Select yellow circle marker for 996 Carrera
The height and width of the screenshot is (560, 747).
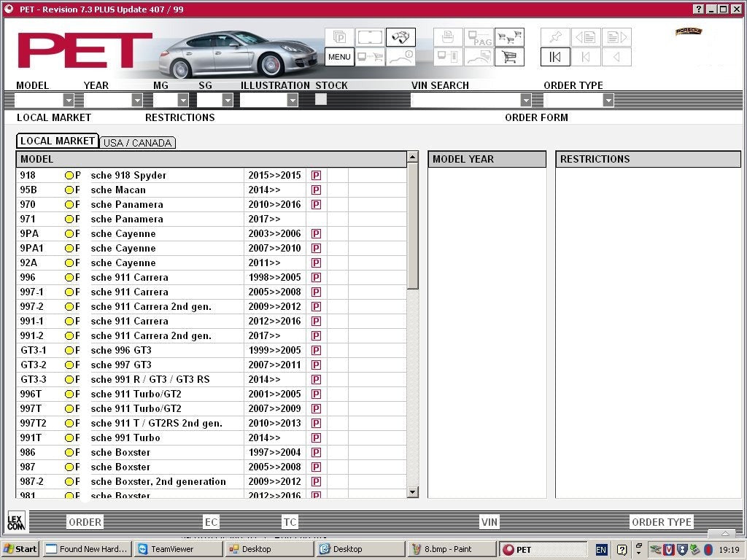69,278
